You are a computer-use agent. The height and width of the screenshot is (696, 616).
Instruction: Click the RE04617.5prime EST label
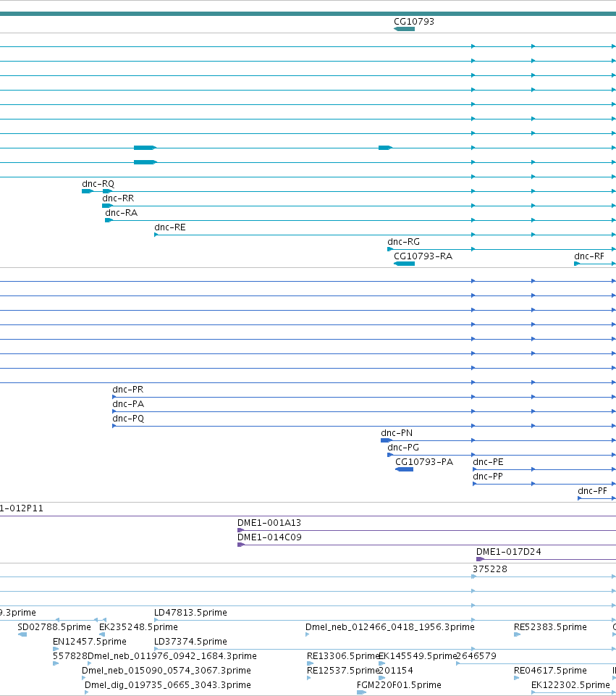(x=550, y=670)
